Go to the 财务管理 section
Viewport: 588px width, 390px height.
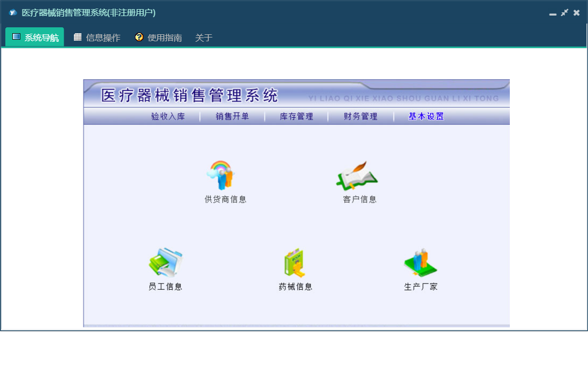[x=361, y=117]
